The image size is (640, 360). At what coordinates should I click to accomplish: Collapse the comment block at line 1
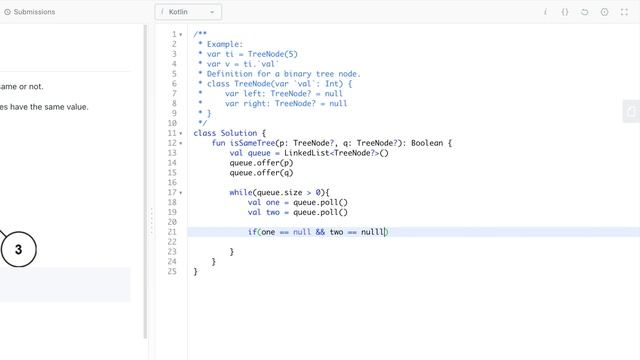click(181, 35)
